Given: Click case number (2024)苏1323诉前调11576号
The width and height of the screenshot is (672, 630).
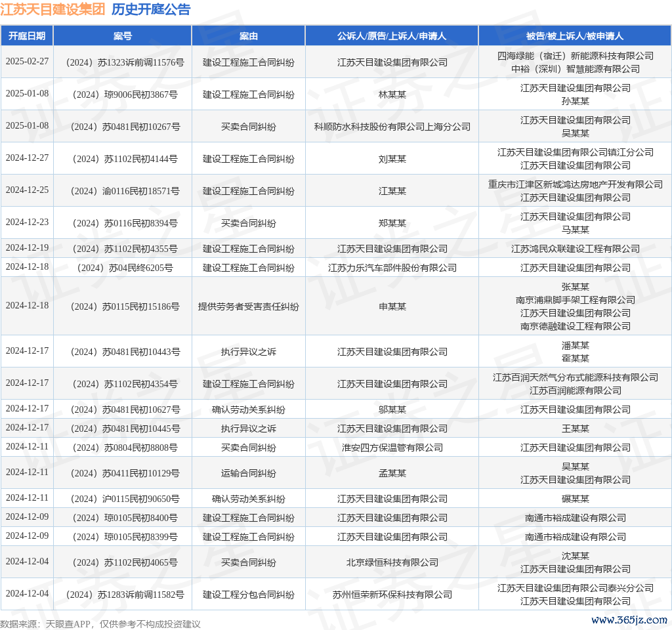Looking at the screenshot, I should click(x=125, y=62).
